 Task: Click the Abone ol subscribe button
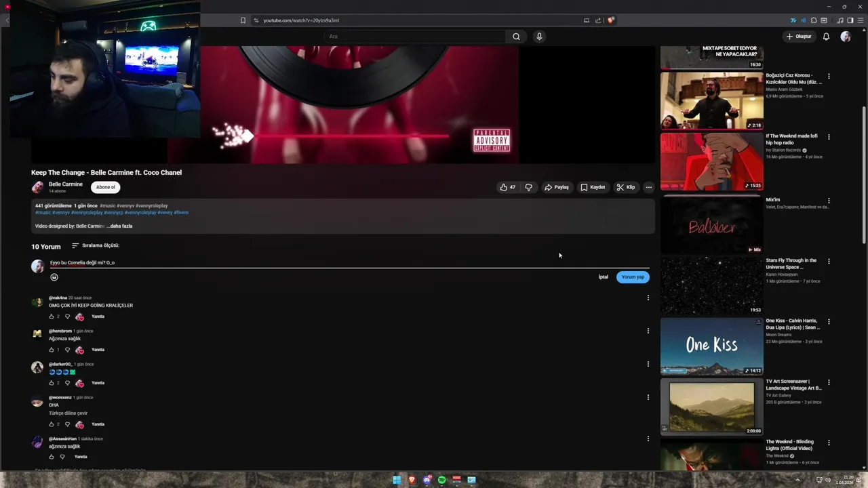[x=106, y=187]
